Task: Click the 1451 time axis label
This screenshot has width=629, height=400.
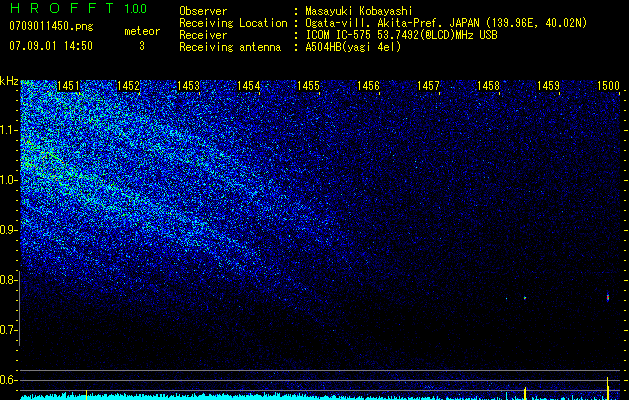Action: 68,86
